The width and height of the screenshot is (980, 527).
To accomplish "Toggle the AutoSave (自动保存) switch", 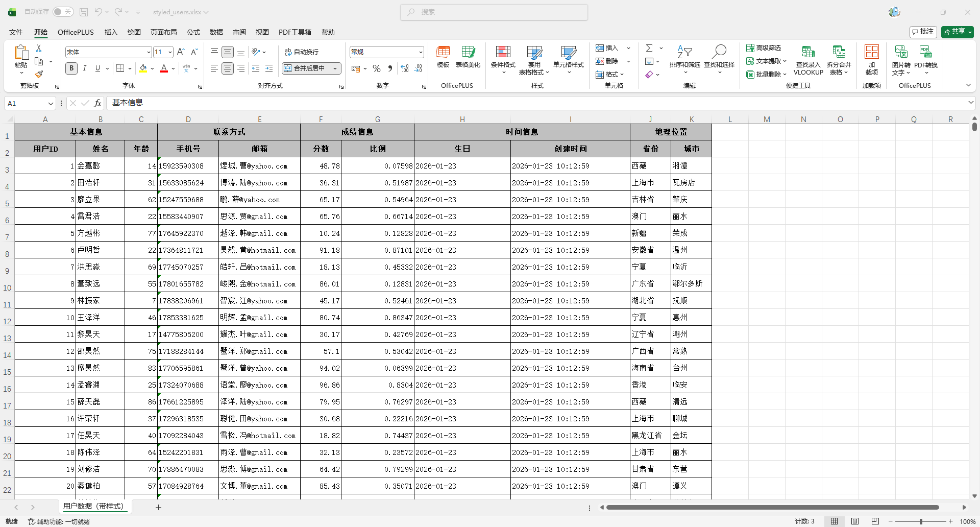I will coord(63,12).
